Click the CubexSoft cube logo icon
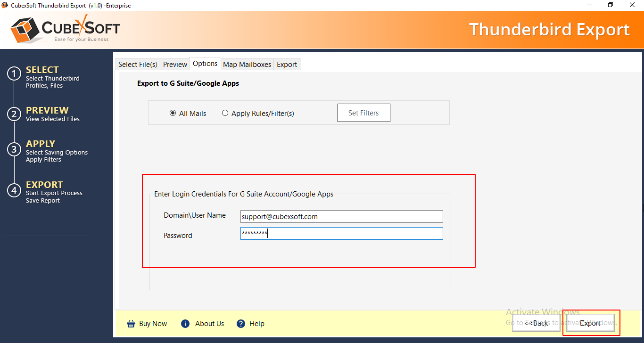This screenshot has height=343, width=644. pyautogui.click(x=25, y=29)
